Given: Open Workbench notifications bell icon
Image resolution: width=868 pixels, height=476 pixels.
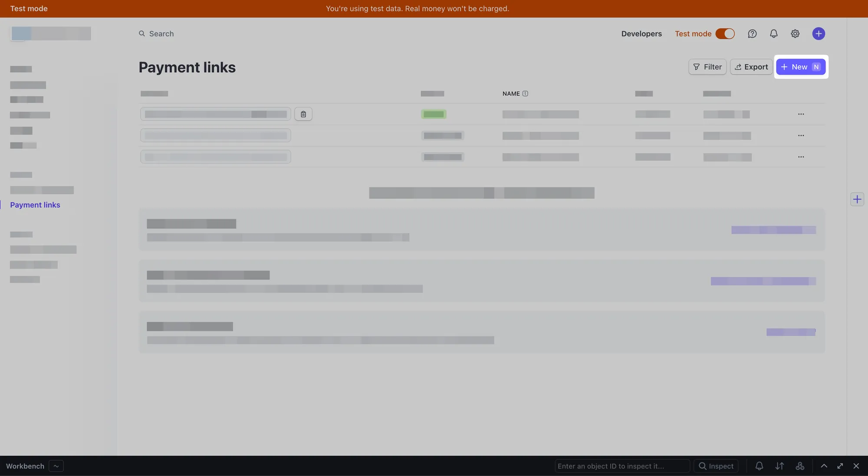Looking at the screenshot, I should (759, 466).
